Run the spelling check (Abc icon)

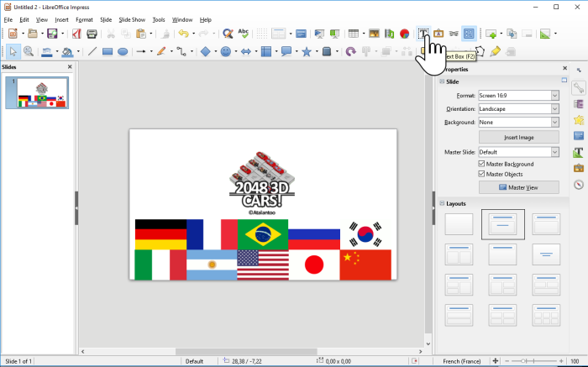pos(244,34)
